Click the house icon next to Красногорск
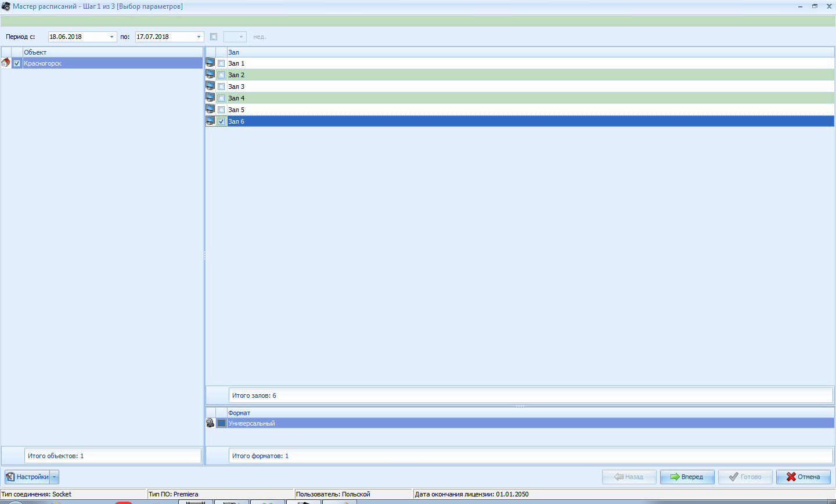836x504 pixels. coord(6,63)
